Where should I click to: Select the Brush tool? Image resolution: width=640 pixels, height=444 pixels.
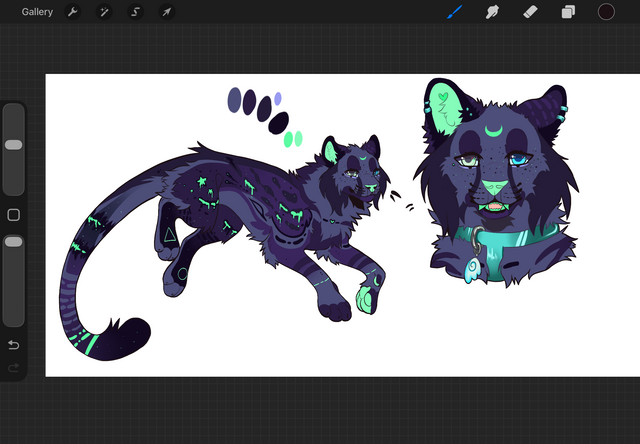[x=455, y=12]
